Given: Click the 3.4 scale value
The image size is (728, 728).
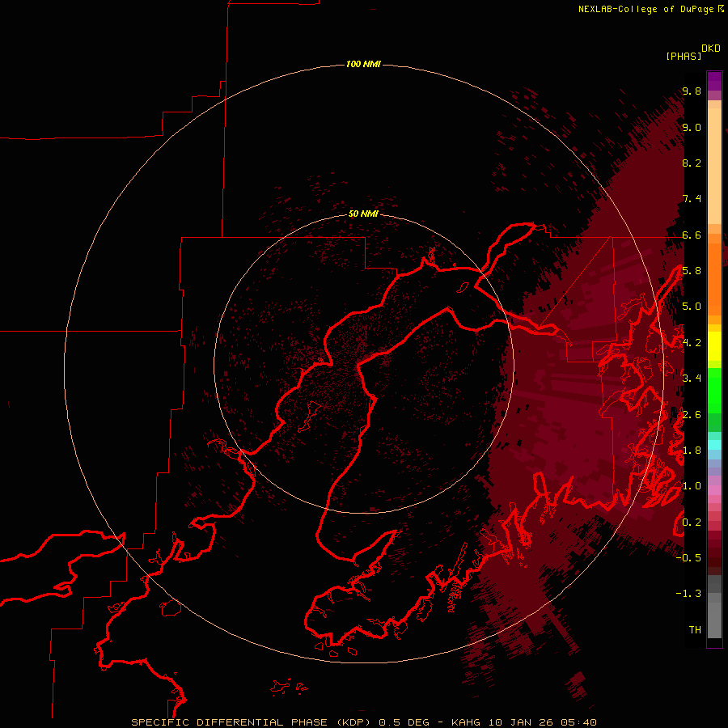Looking at the screenshot, I should point(692,379).
